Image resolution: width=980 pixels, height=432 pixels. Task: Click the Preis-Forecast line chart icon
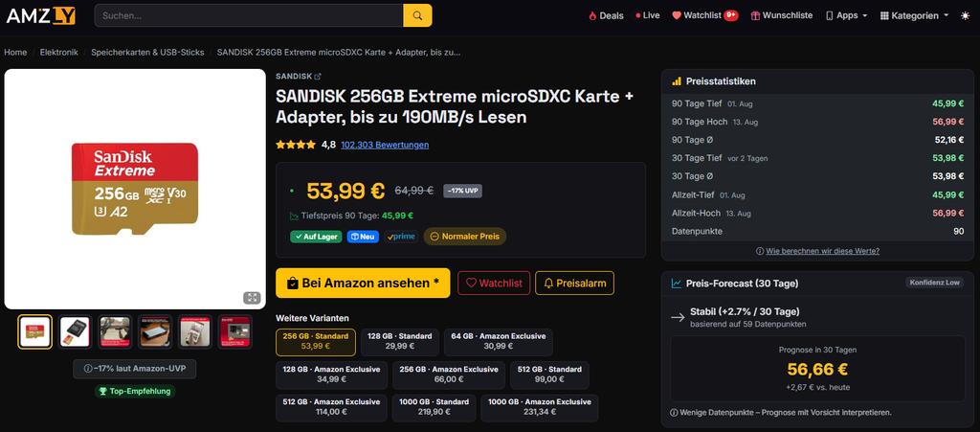click(677, 284)
